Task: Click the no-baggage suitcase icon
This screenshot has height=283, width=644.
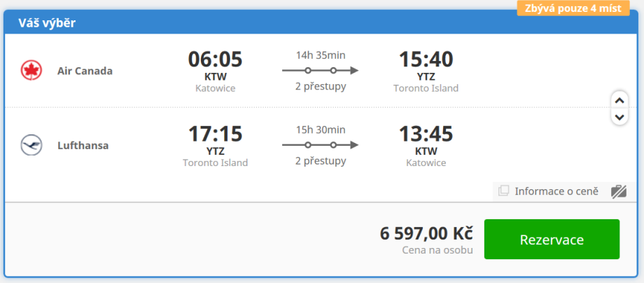Action: [x=618, y=191]
